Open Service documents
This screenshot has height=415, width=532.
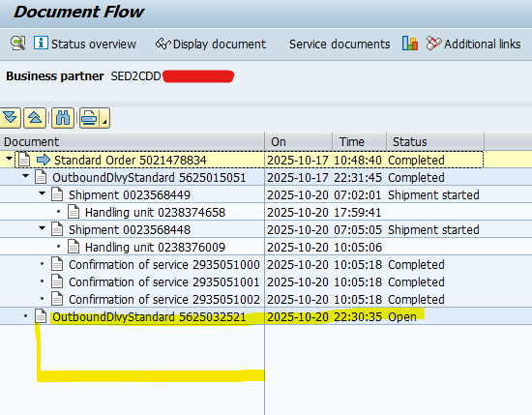coord(340,44)
